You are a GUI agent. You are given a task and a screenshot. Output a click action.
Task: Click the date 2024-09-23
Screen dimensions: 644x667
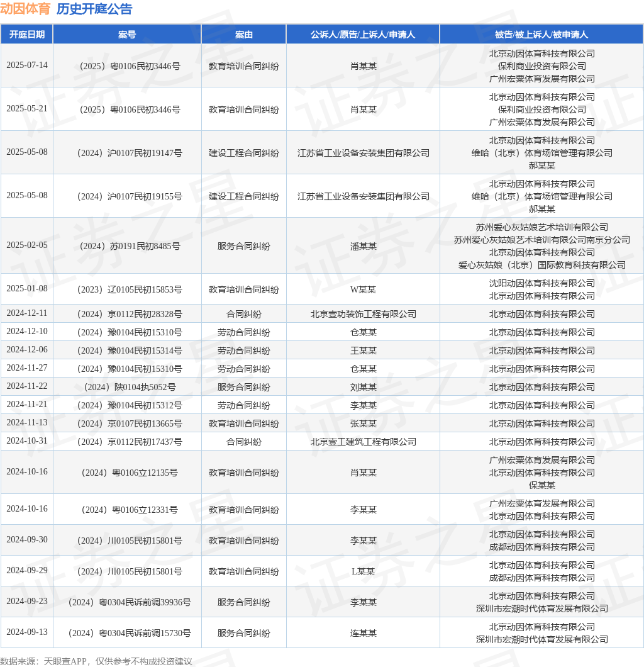[x=27, y=602]
